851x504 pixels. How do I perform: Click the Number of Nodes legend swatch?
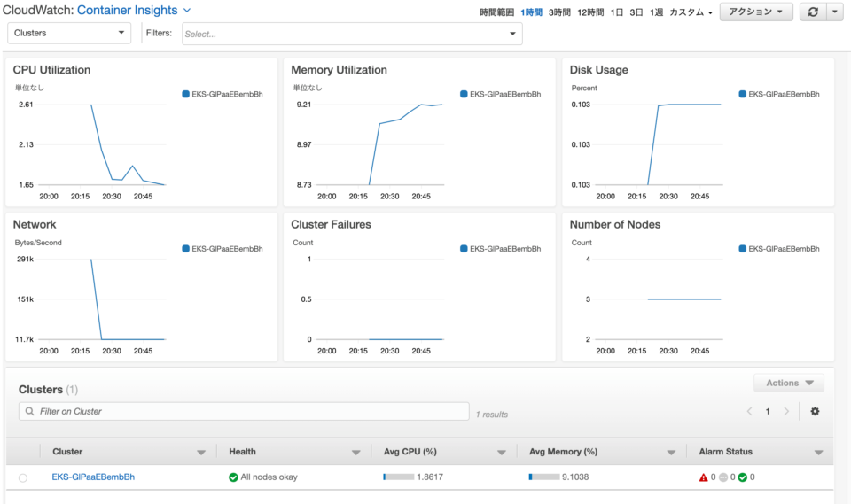point(743,249)
